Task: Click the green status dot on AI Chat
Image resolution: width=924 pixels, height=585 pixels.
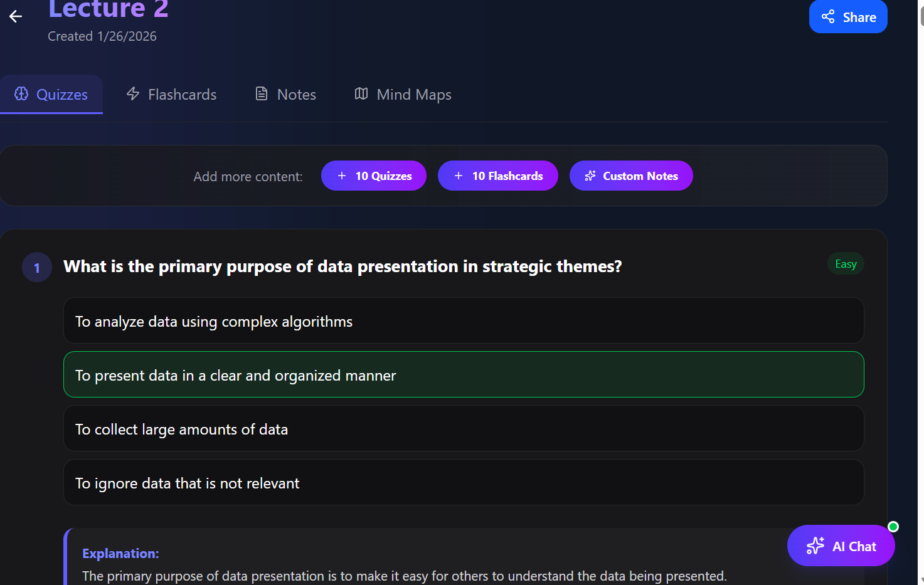Action: [x=895, y=526]
